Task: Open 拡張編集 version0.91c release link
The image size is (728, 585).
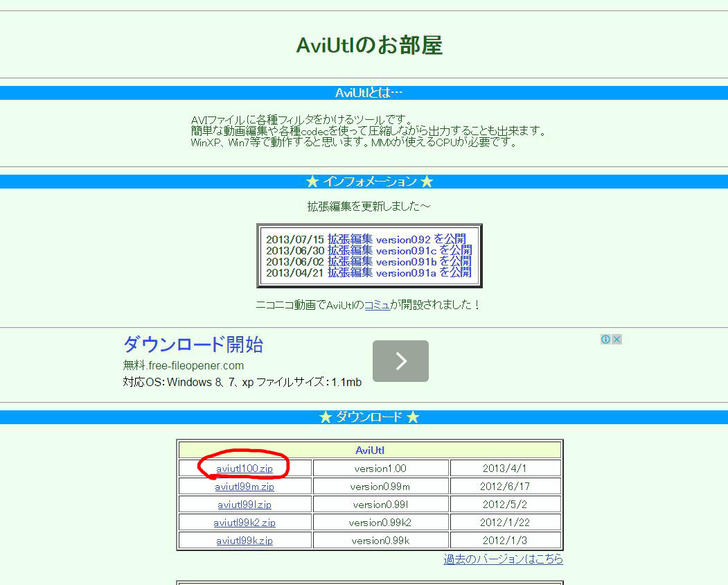Action: click(x=400, y=250)
